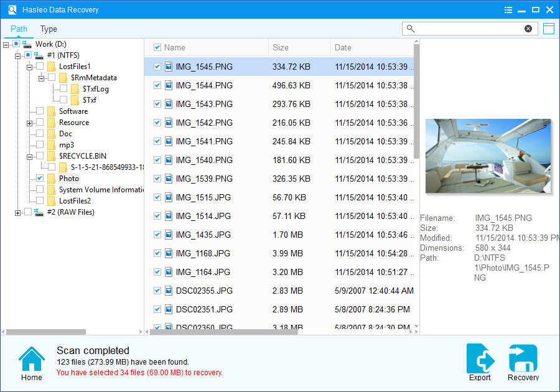Click the file list horizontal scrollbar
560x392 pixels.
tap(223, 332)
